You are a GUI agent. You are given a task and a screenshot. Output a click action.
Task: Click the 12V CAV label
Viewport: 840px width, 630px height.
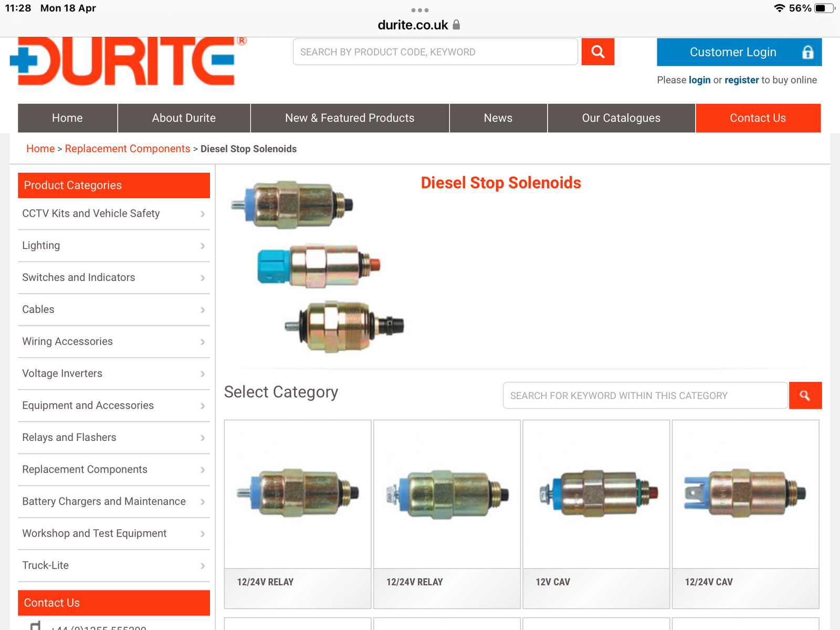(552, 582)
